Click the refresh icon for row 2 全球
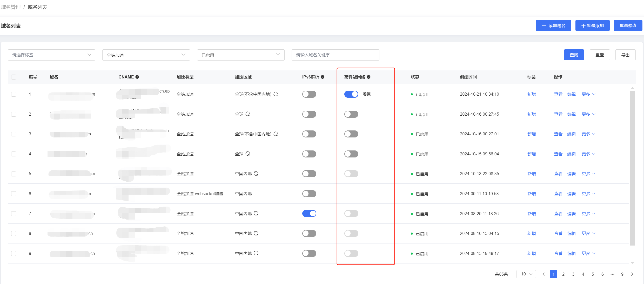This screenshot has height=284, width=644. click(248, 114)
